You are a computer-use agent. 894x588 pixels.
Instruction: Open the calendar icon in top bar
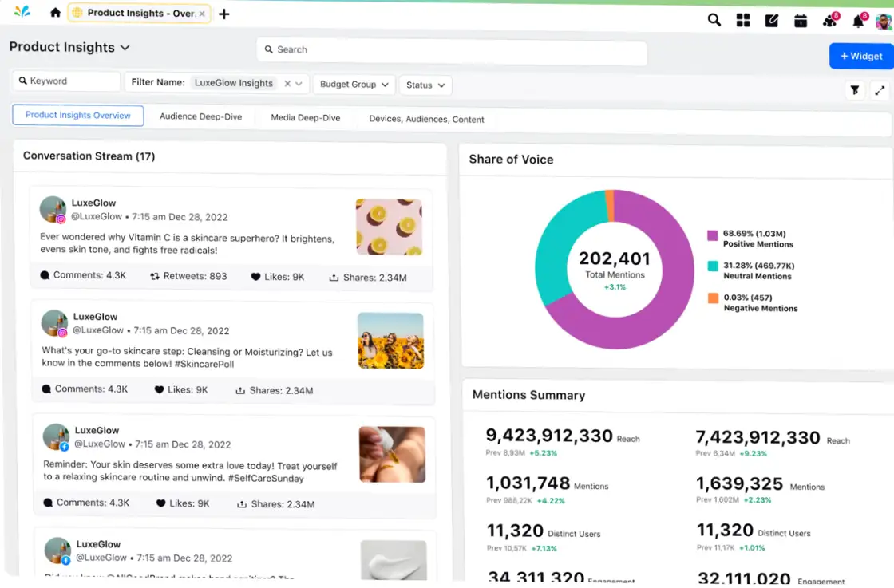tap(801, 22)
